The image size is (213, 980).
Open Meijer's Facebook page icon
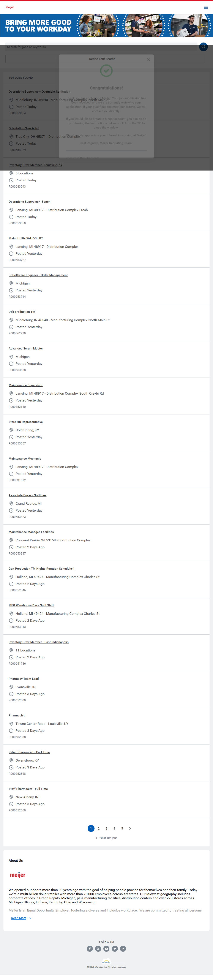90,948
